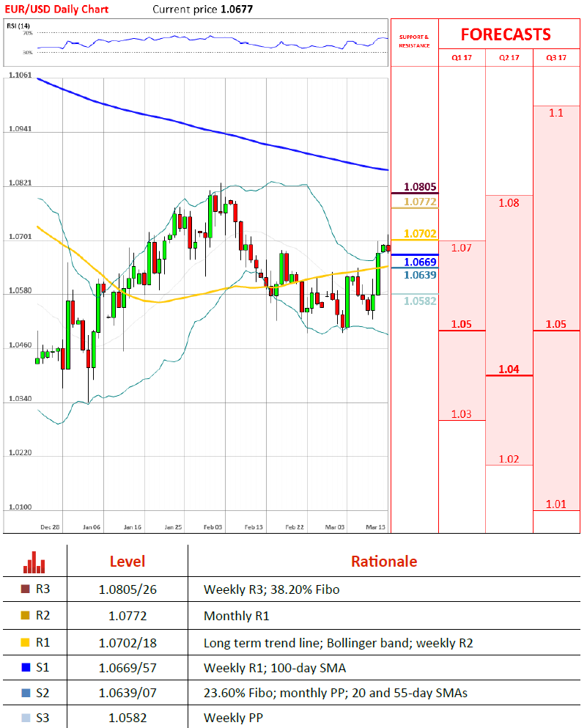Click the 1.0772 cell in Level column
This screenshot has width=587, height=728.
click(x=128, y=616)
